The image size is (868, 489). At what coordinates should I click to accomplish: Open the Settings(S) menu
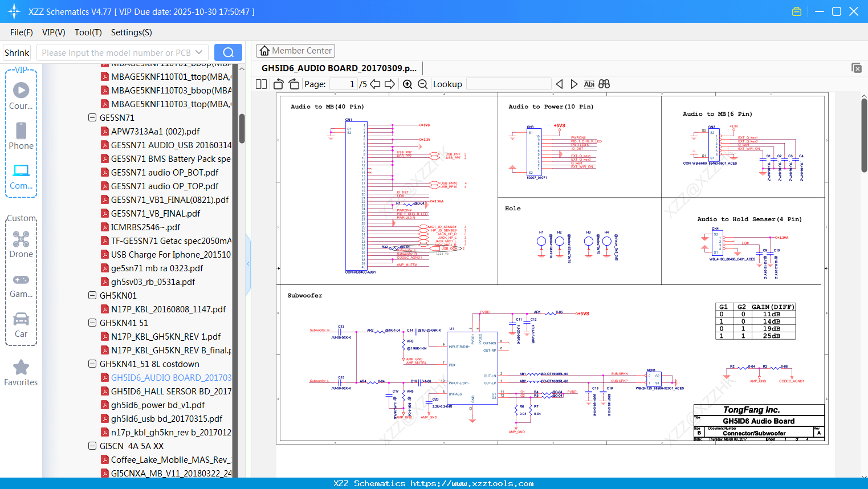pos(131,32)
